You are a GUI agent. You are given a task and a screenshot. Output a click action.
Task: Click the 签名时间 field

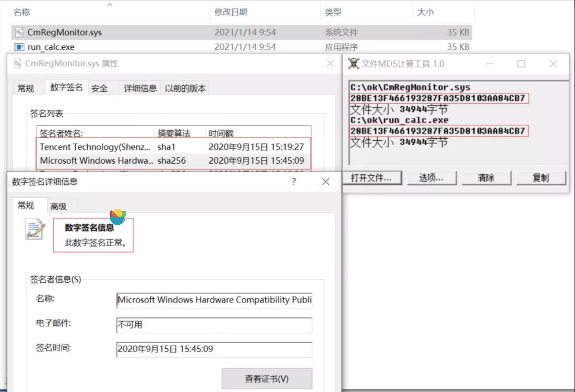[x=214, y=349]
